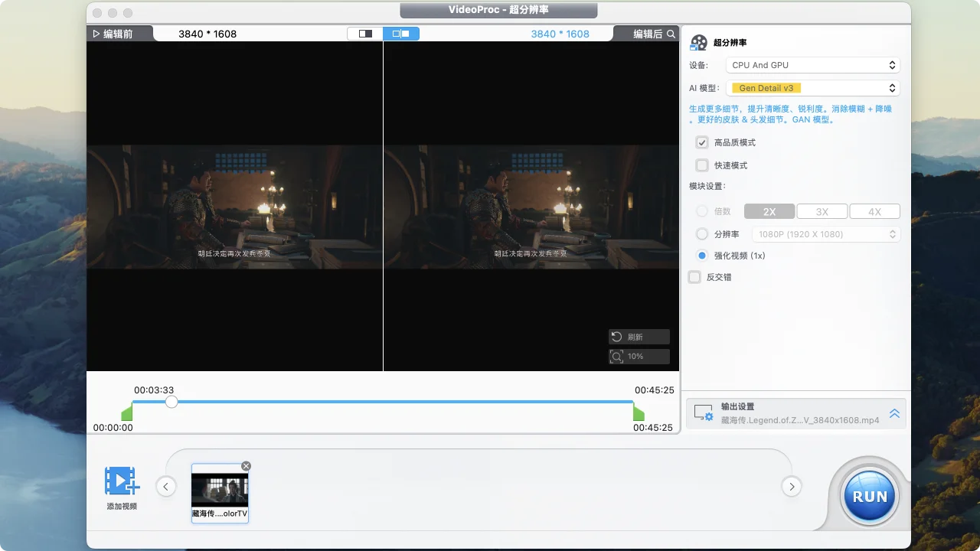
Task: Enable the 快速模式 checkbox
Action: (x=701, y=165)
